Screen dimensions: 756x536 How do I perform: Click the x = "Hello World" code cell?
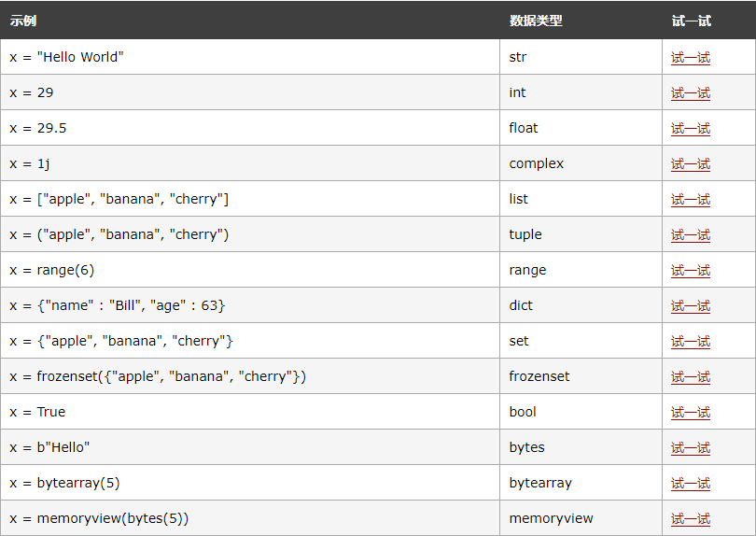click(66, 57)
